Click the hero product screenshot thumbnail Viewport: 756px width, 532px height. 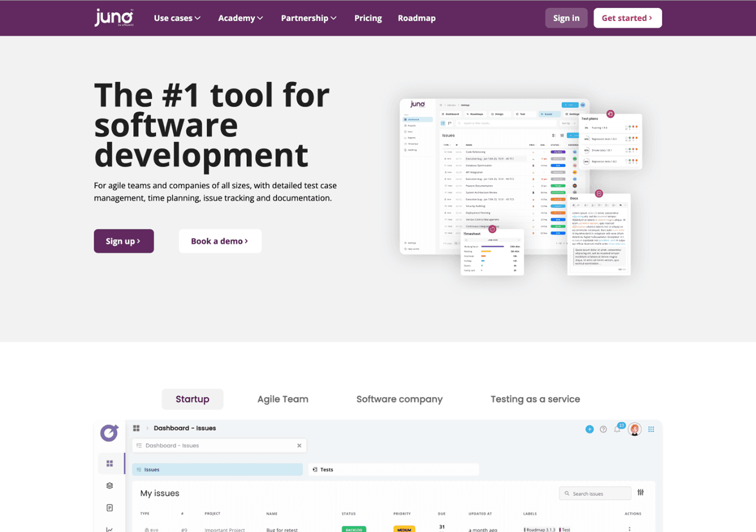click(521, 187)
